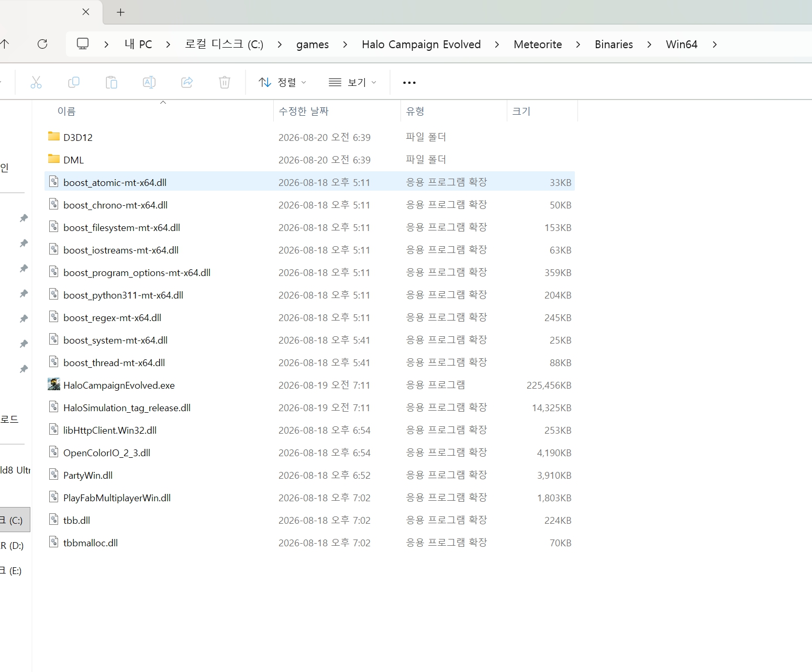Click the HaloCampaignEvolved.exe application icon
The width and height of the screenshot is (812, 672).
click(54, 384)
